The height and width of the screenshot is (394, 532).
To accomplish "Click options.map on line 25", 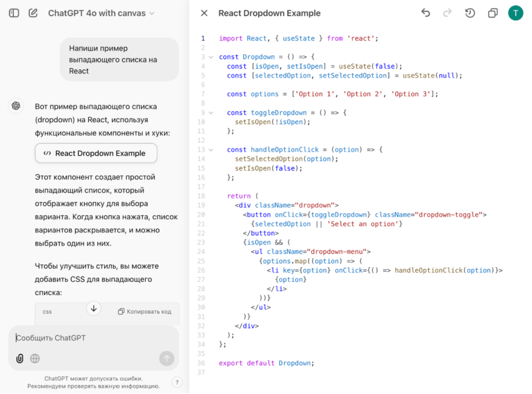I will pos(285,261).
